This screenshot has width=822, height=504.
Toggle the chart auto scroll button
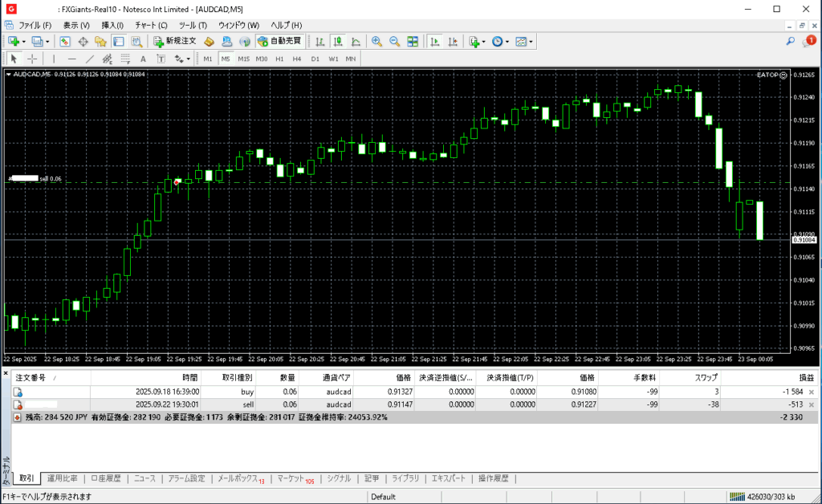(435, 41)
